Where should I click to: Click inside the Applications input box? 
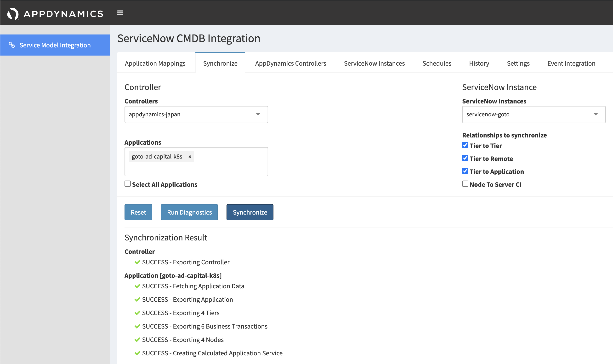[x=196, y=162]
